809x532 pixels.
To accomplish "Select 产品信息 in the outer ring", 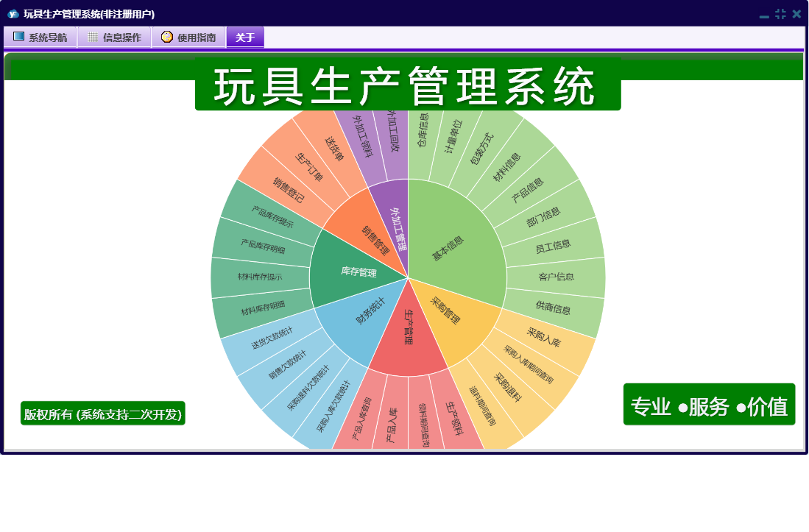I will point(529,191).
